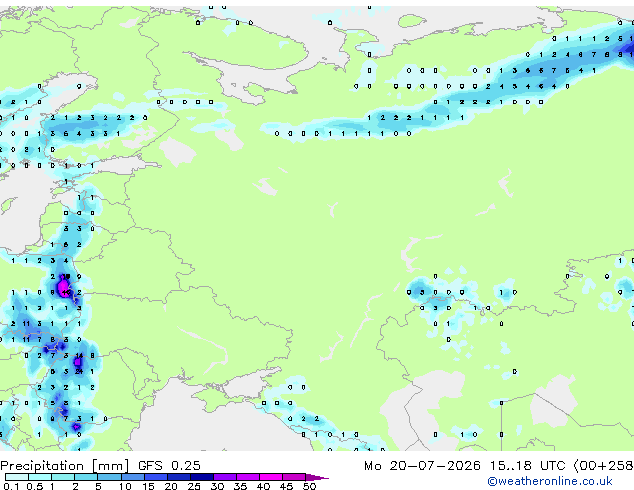Click the 20–25 mm legend color swatch
The height and width of the screenshot is (490, 634).
(x=178, y=477)
